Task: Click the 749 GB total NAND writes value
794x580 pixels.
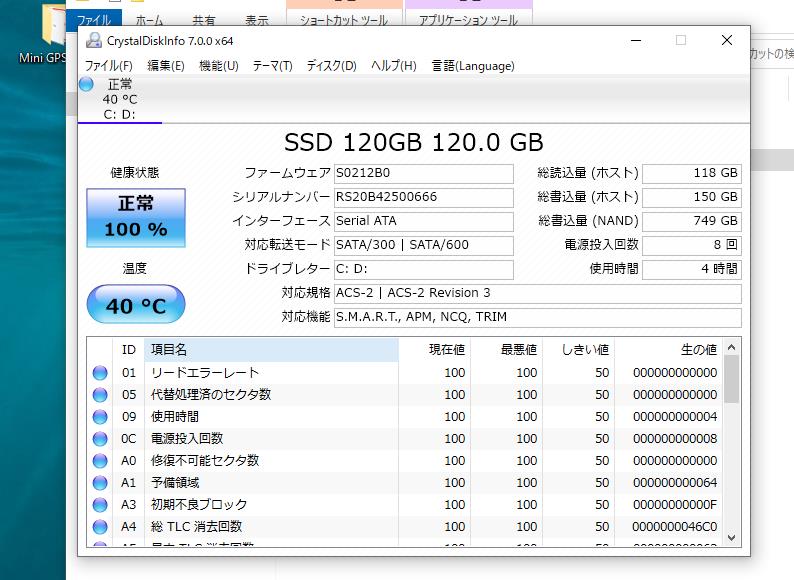Action: point(692,221)
